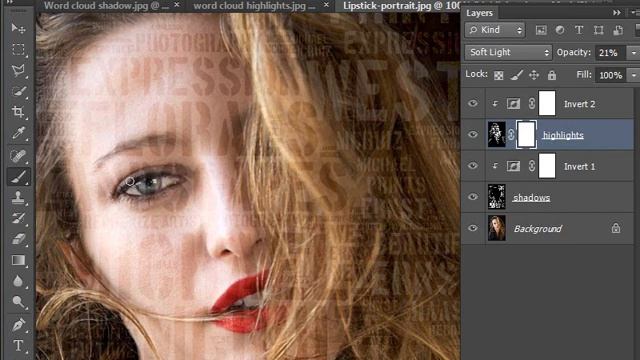
Task: Select the Quick Selection tool
Action: pos(18,91)
